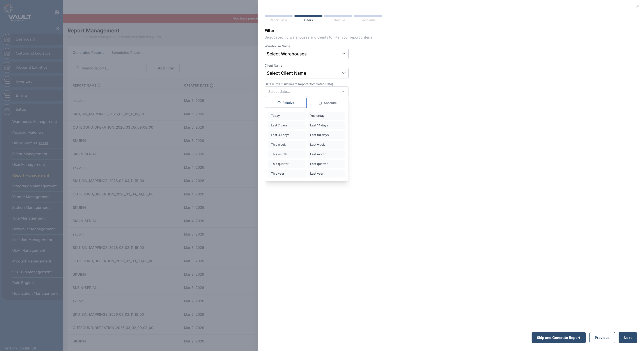This screenshot has height=351, width=644.
Task: Click the Inventory list icon in sidebar
Action: [x=7, y=82]
